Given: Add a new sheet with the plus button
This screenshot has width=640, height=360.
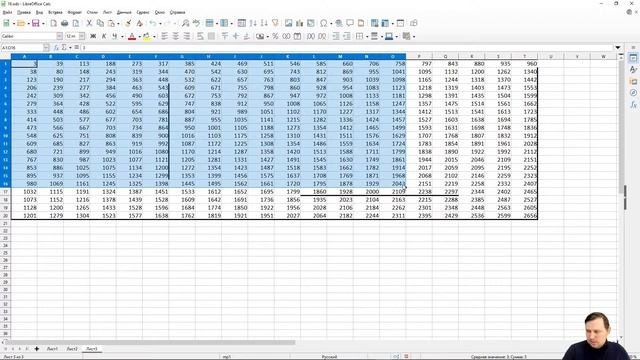Looking at the screenshot, I should click(37, 349).
